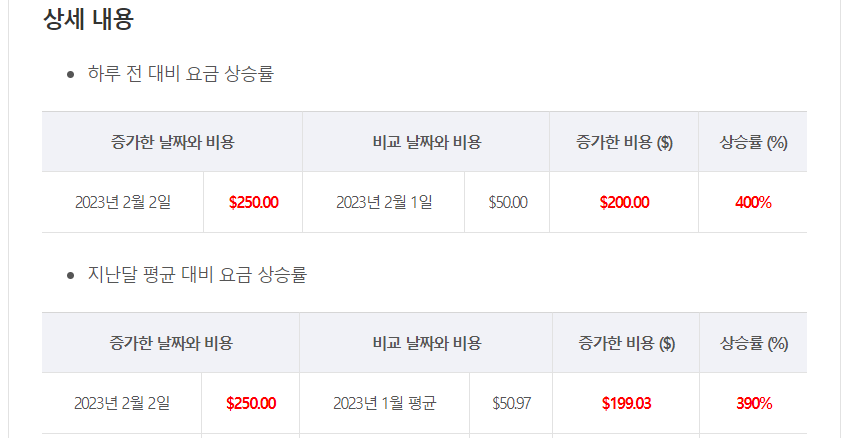Click the red $200.00 increase cell

coord(624,203)
